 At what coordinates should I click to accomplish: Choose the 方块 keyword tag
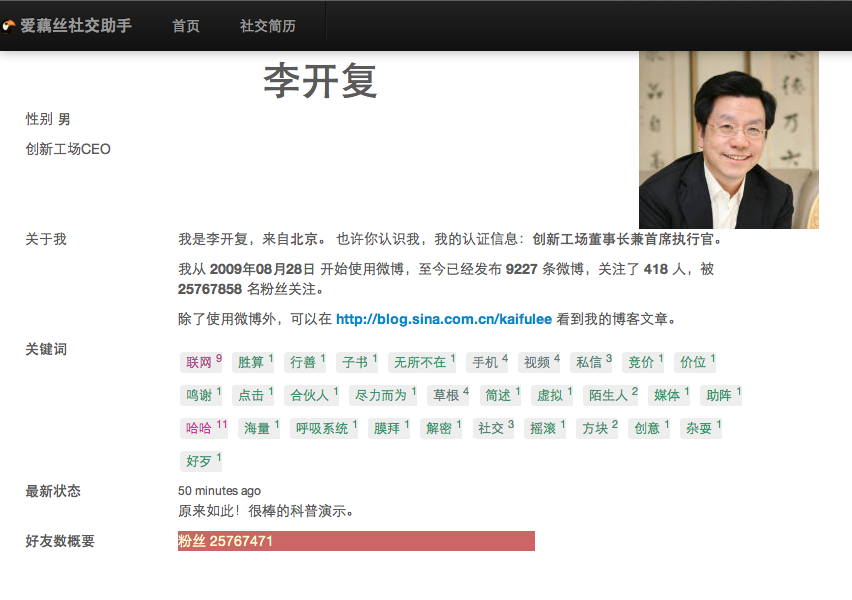pos(597,428)
